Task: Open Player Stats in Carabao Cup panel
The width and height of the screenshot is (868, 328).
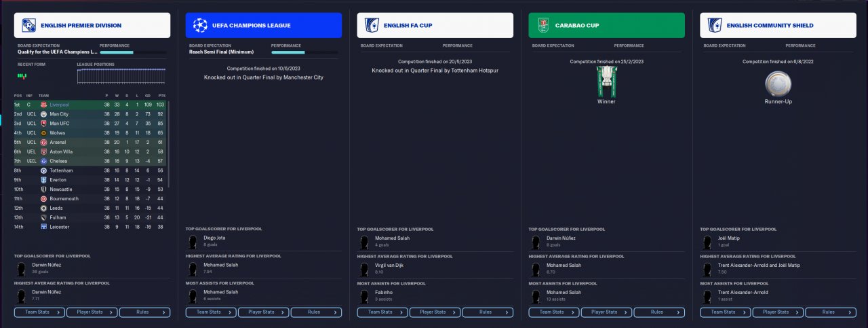Action: [607, 312]
